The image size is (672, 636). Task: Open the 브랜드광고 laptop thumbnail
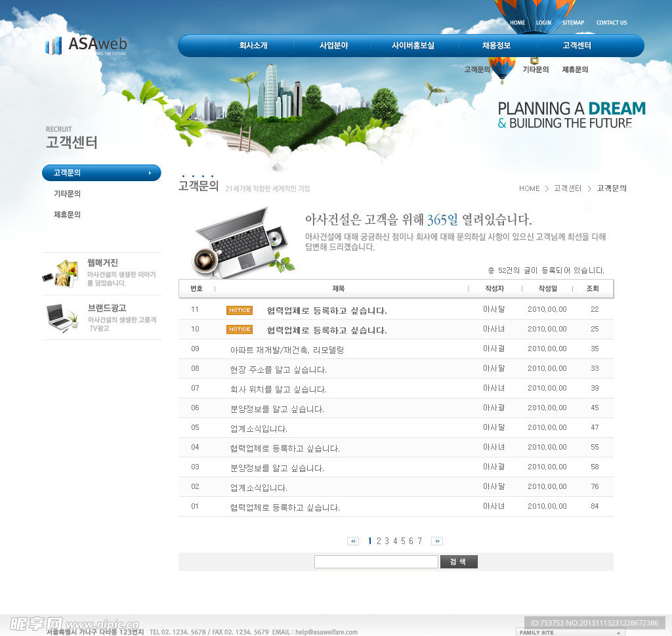[x=62, y=318]
